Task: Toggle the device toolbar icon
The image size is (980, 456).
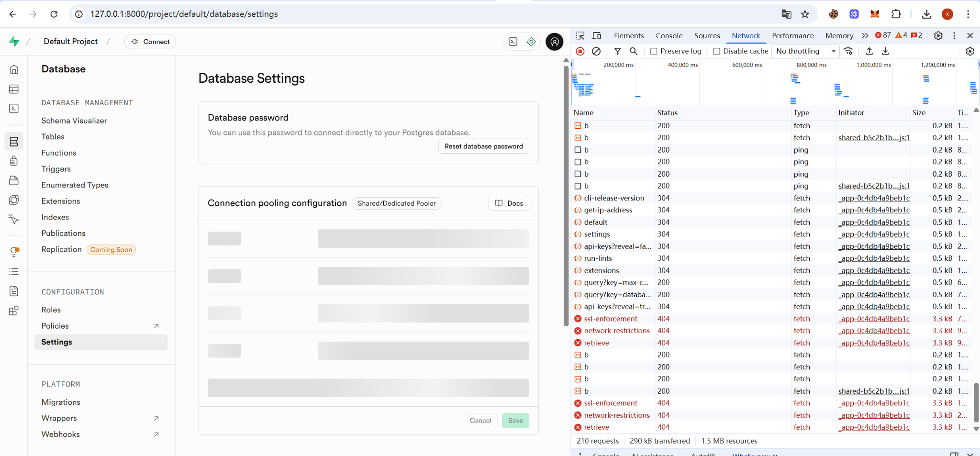Action: click(596, 35)
